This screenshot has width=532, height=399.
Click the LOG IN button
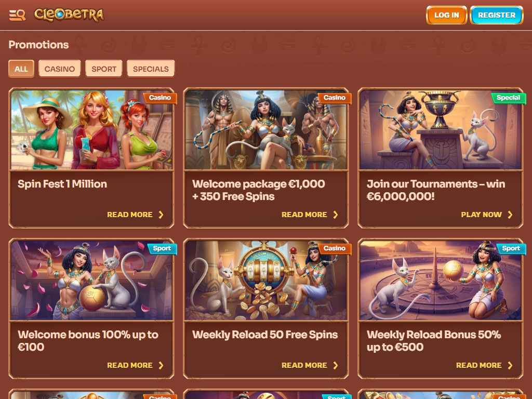pos(446,15)
